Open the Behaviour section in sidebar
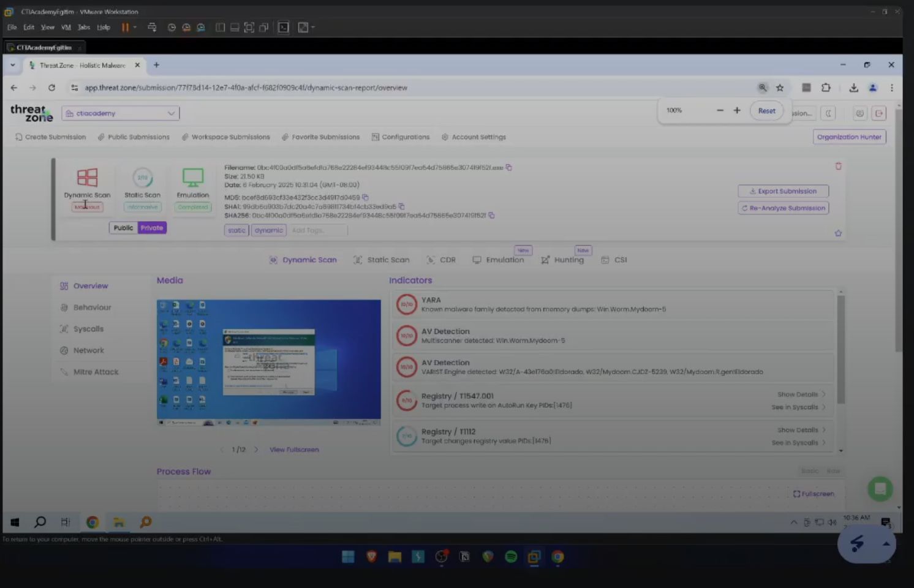Image resolution: width=914 pixels, height=588 pixels. click(86, 307)
